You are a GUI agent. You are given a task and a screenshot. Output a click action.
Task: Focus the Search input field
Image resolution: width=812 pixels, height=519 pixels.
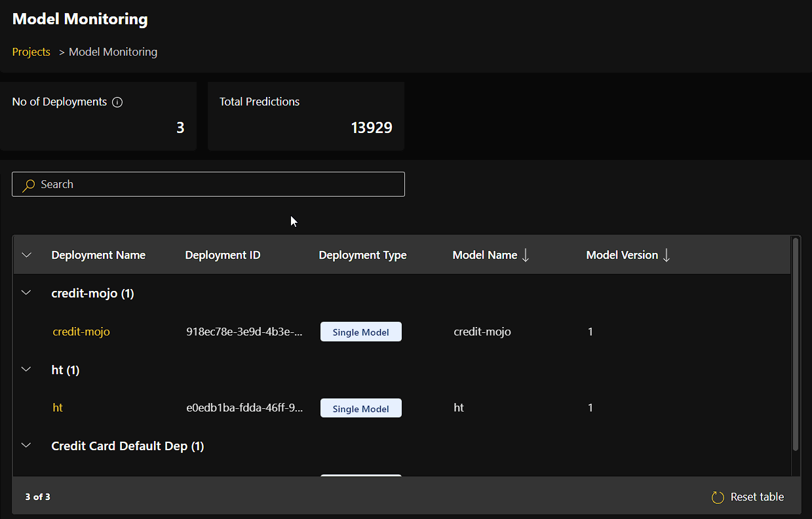(208, 184)
